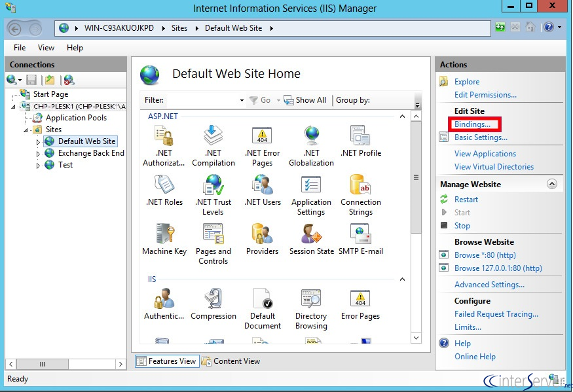The image size is (573, 392).
Task: Click the Refresh icon beside address bar
Action: point(500,27)
